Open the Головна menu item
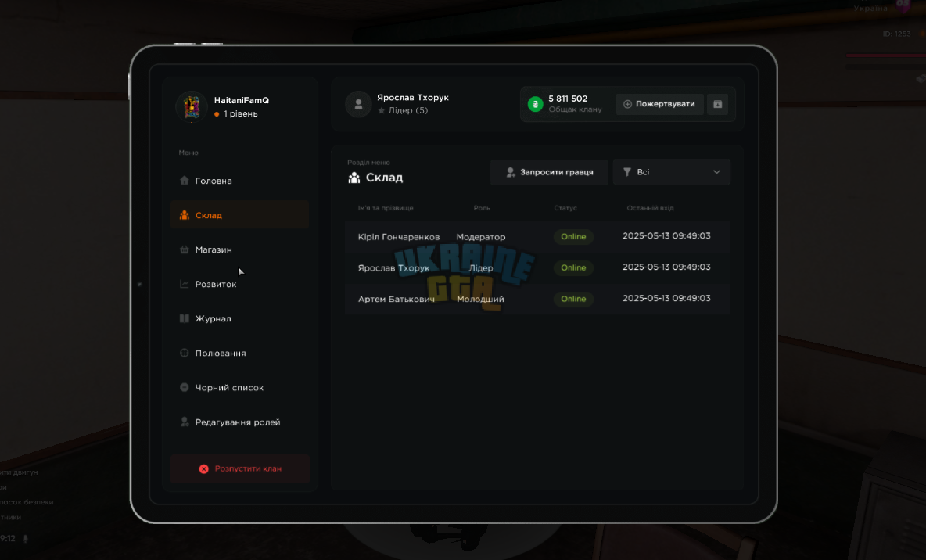The width and height of the screenshot is (926, 560). click(x=239, y=181)
